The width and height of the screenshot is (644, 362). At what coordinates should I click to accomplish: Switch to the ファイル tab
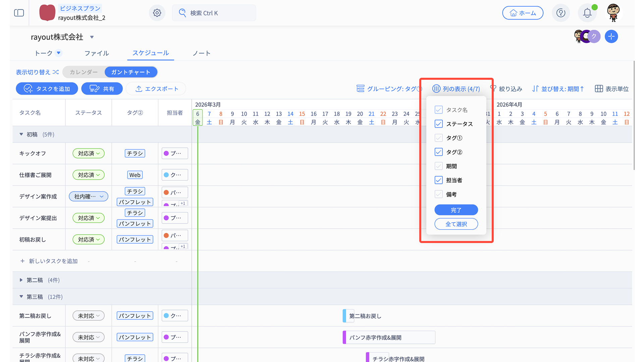tap(97, 53)
